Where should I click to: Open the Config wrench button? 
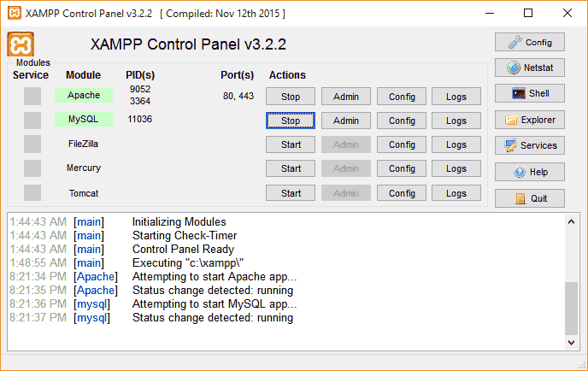pyautogui.click(x=530, y=42)
